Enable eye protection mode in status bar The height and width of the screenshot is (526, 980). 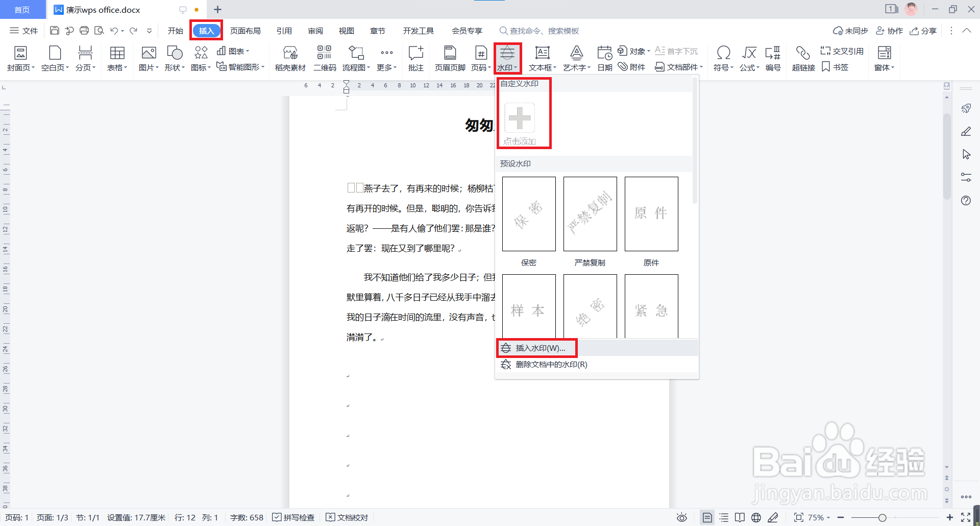coord(682,517)
